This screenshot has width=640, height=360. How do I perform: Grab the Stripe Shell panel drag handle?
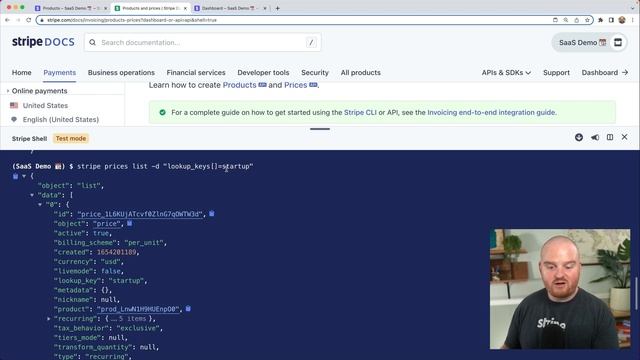(x=320, y=129)
